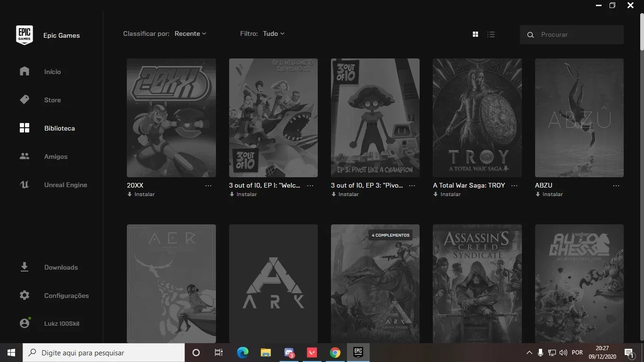Open the Classificar por Recente dropdown
Image resolution: width=644 pixels, height=362 pixels.
190,33
